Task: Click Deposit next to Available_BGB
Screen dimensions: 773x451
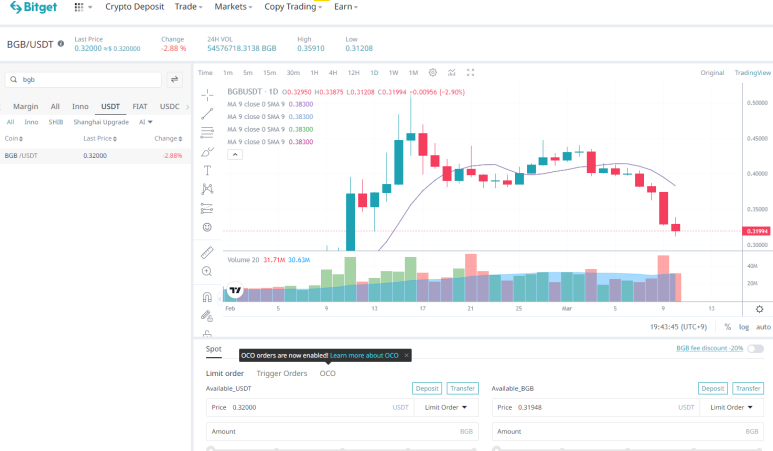Action: (x=713, y=388)
